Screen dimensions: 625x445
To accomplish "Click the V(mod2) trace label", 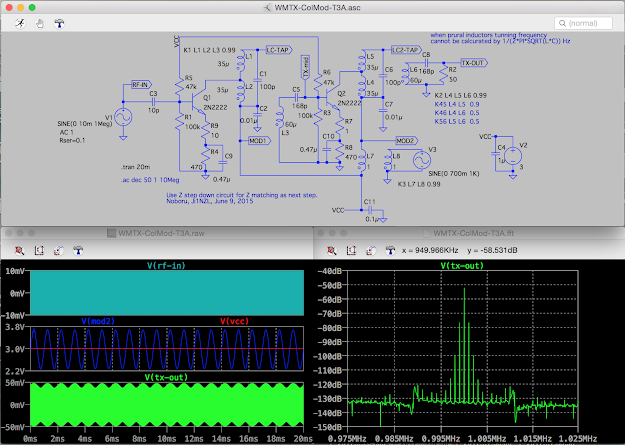I will point(98,321).
